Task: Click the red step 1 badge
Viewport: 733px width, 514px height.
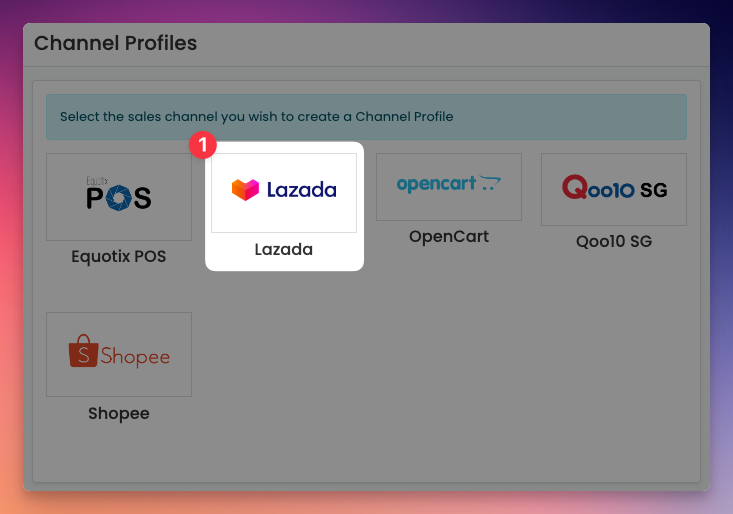Action: [202, 145]
